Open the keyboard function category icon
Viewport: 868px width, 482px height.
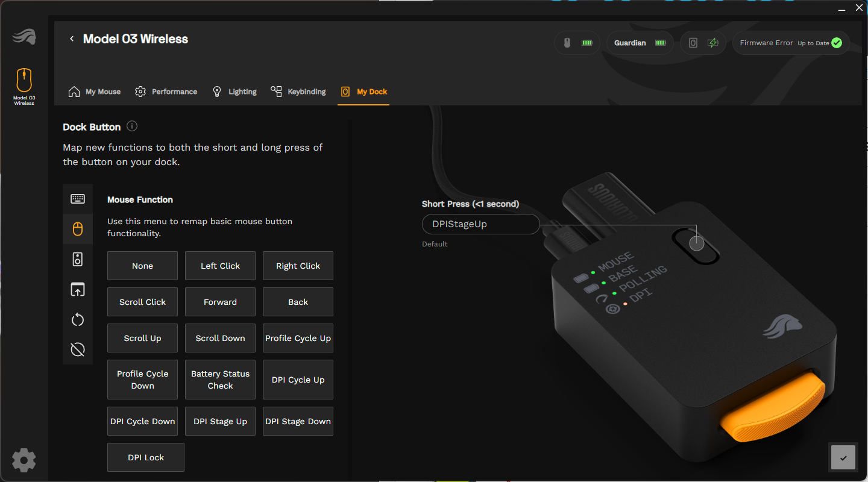[x=78, y=199]
